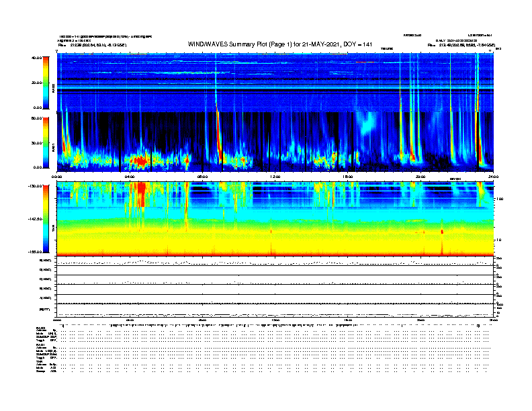Click the 16:00 tick below the RAD1 spectrogram
Screen dimensions: 532x411
348,177
